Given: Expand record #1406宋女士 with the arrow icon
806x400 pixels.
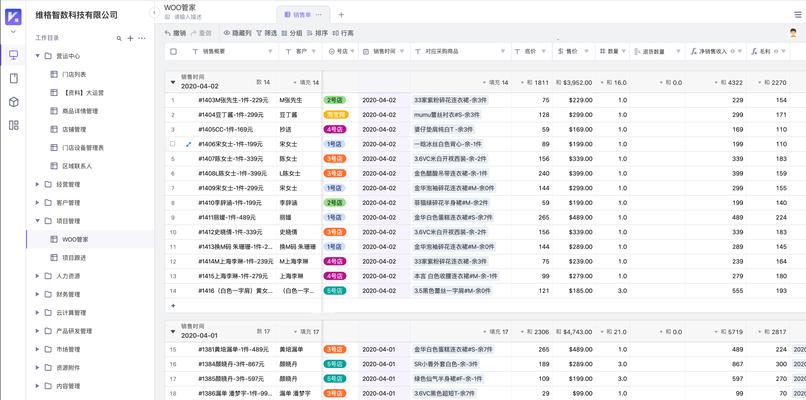Looking at the screenshot, I should 188,144.
